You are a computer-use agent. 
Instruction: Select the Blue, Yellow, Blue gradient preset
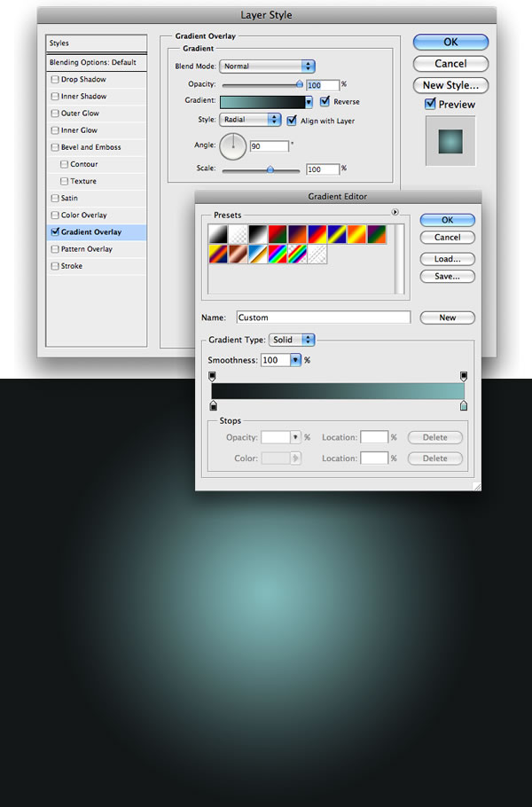337,234
